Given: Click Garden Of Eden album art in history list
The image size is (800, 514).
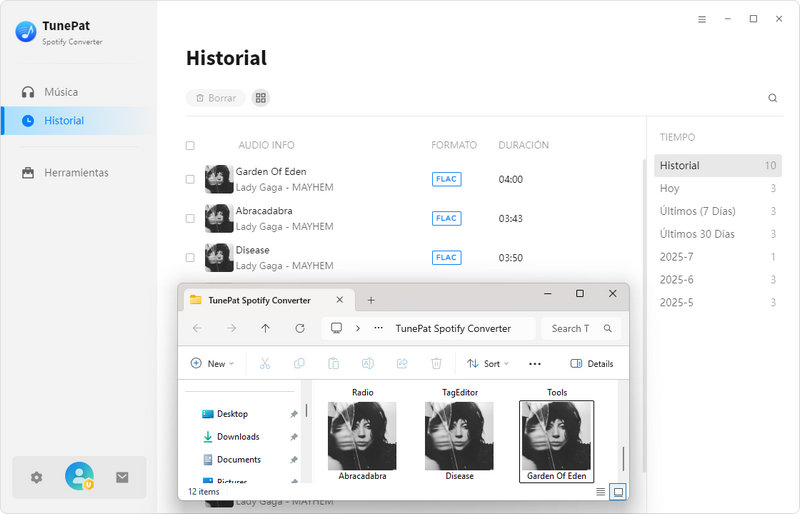Looking at the screenshot, I should pos(219,179).
